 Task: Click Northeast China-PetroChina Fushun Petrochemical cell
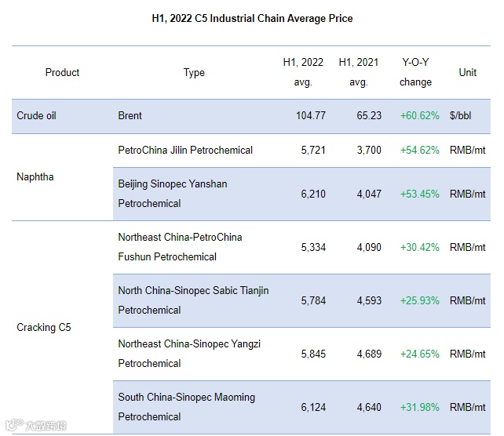[180, 247]
